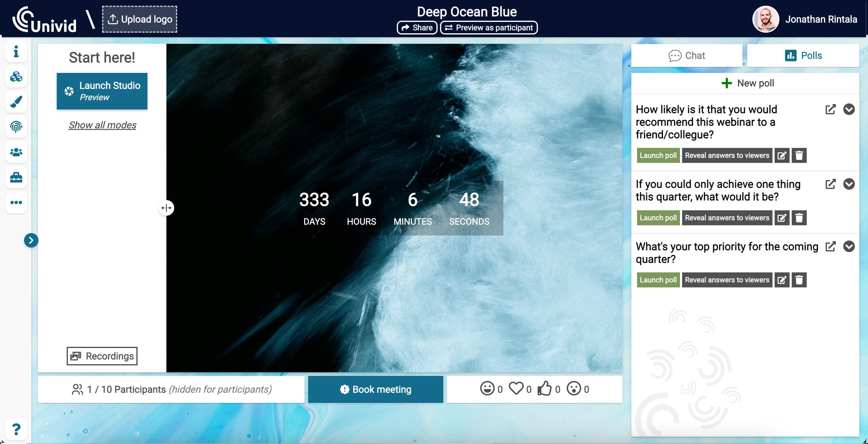Viewport: 868px width, 444px height.
Task: Expand the third poll question chevron
Action: tap(849, 246)
